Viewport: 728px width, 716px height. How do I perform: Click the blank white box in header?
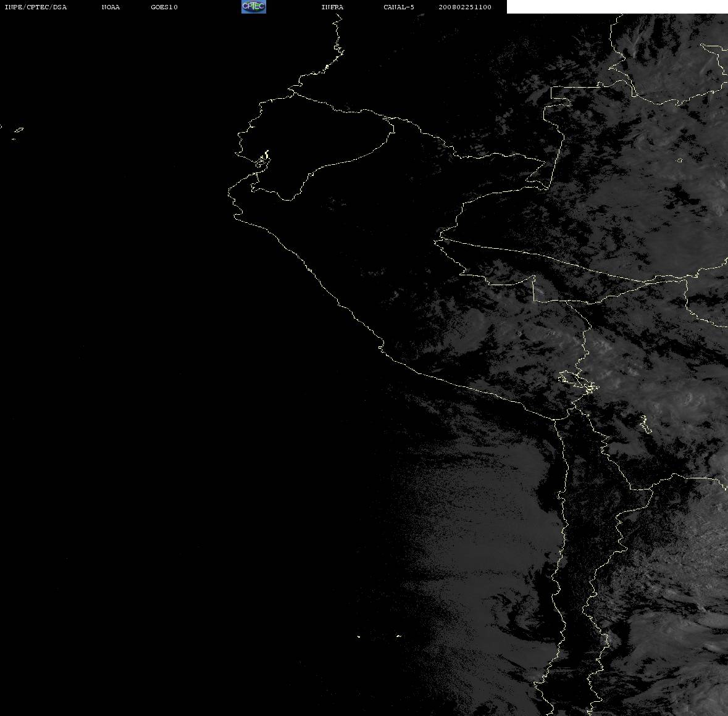pos(617,7)
